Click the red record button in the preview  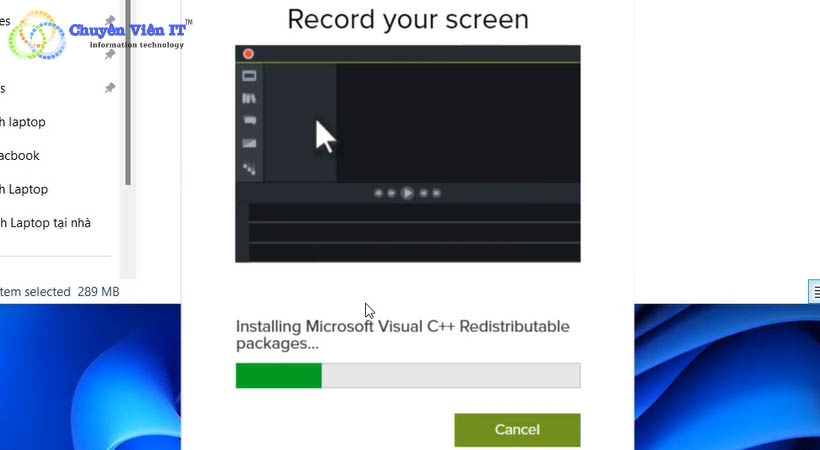click(x=248, y=54)
